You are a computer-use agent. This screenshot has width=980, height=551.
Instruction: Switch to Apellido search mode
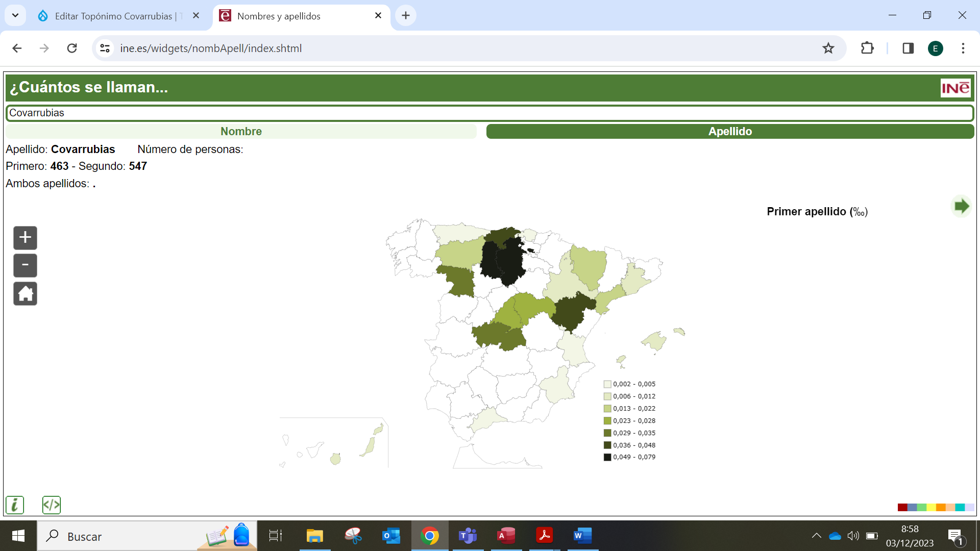[730, 132]
